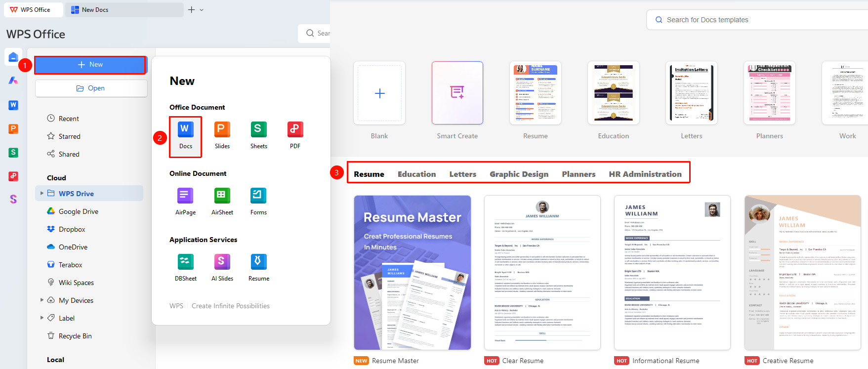Select the Blank document thumbnail
Image resolution: width=868 pixels, height=369 pixels.
click(x=379, y=93)
